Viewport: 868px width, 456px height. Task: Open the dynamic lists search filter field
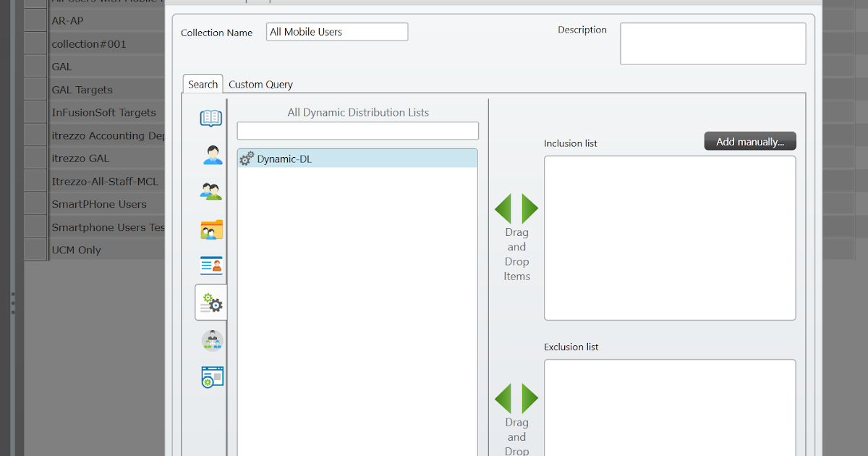click(x=357, y=130)
